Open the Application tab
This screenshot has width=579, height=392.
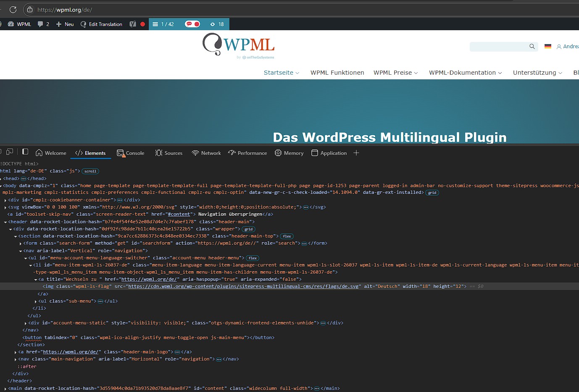pos(329,153)
